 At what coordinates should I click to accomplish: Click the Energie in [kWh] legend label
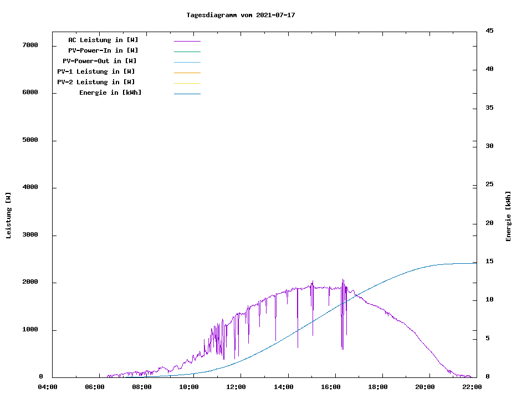(x=110, y=93)
